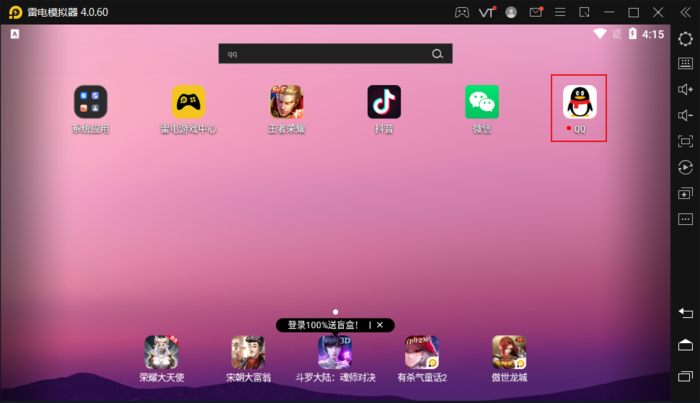Open the 系统应用 folder
This screenshot has height=403, width=700.
[x=90, y=103]
